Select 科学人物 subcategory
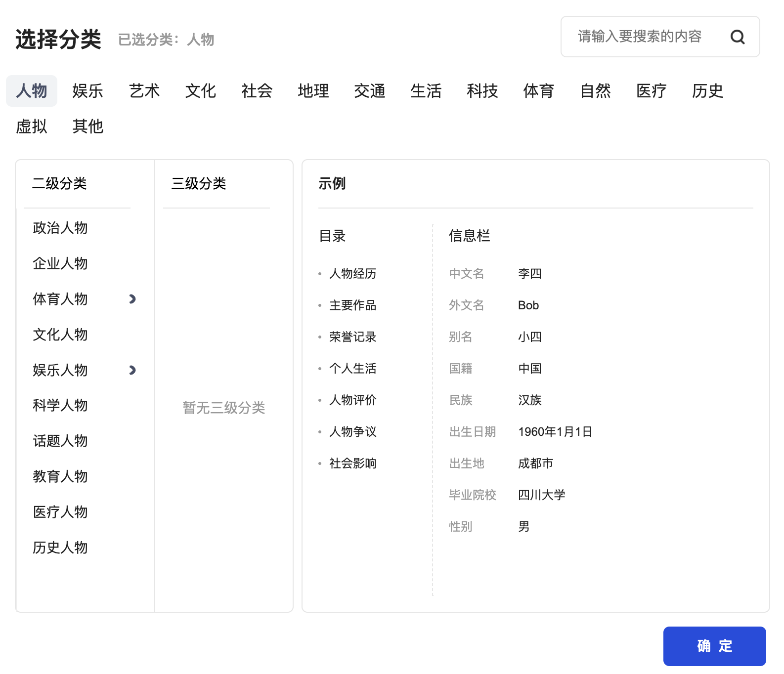784x674 pixels. tap(60, 405)
